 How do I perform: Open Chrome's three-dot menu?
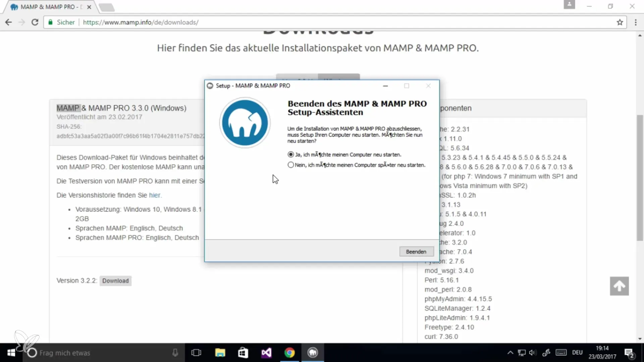pos(636,22)
